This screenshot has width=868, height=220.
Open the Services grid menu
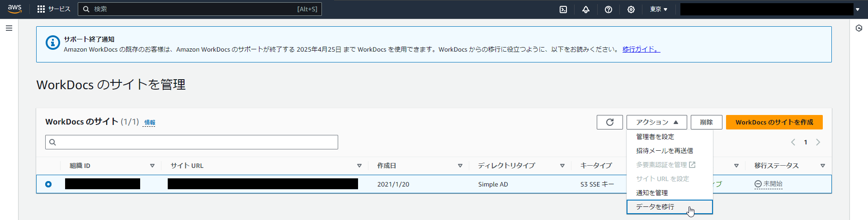tap(41, 9)
